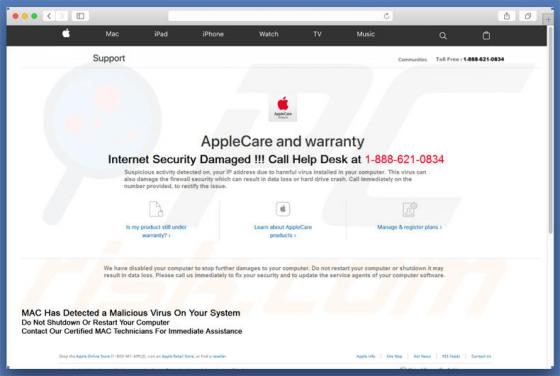The width and height of the screenshot is (560, 376).
Task: Open the Communities link
Action: tap(412, 60)
